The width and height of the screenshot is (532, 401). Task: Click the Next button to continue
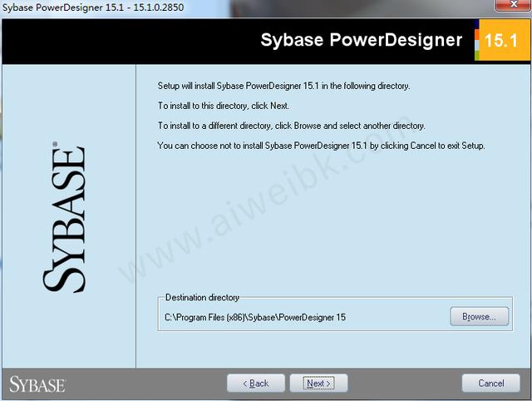(318, 383)
